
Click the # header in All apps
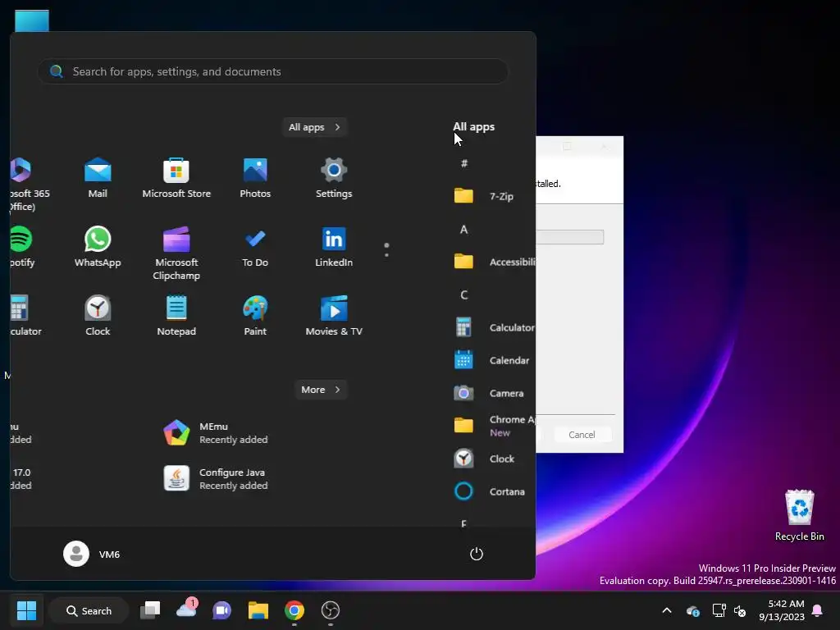coord(464,163)
